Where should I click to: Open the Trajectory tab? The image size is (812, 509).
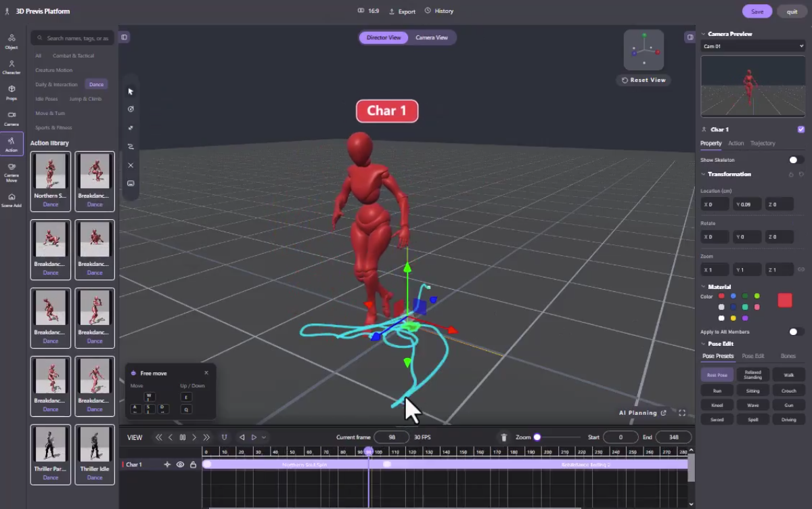(x=763, y=143)
